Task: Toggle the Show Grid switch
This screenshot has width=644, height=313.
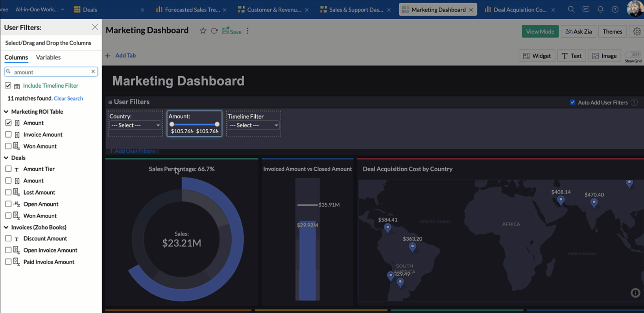Action: [633, 55]
